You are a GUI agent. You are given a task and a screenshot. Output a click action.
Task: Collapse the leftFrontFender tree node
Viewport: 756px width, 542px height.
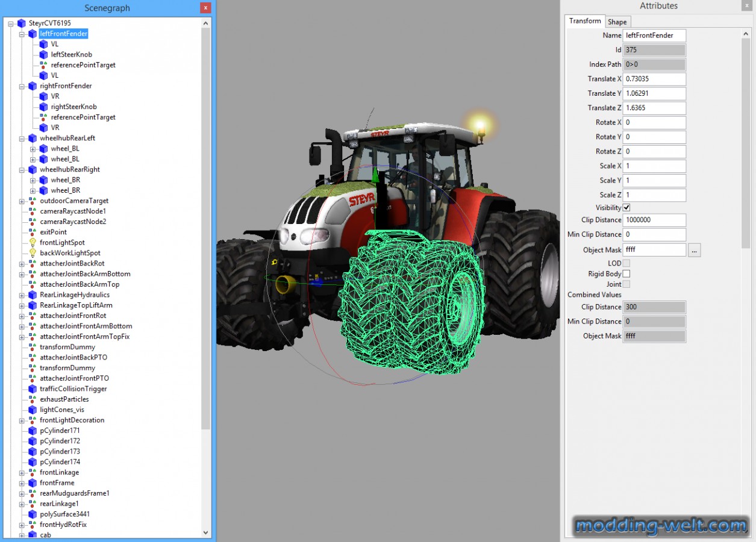[22, 34]
